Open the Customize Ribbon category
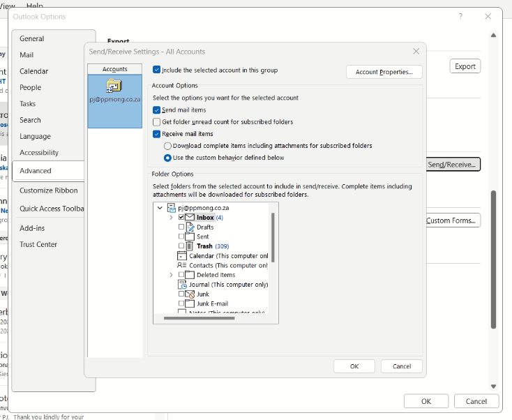Image resolution: width=512 pixels, height=420 pixels. pos(49,190)
